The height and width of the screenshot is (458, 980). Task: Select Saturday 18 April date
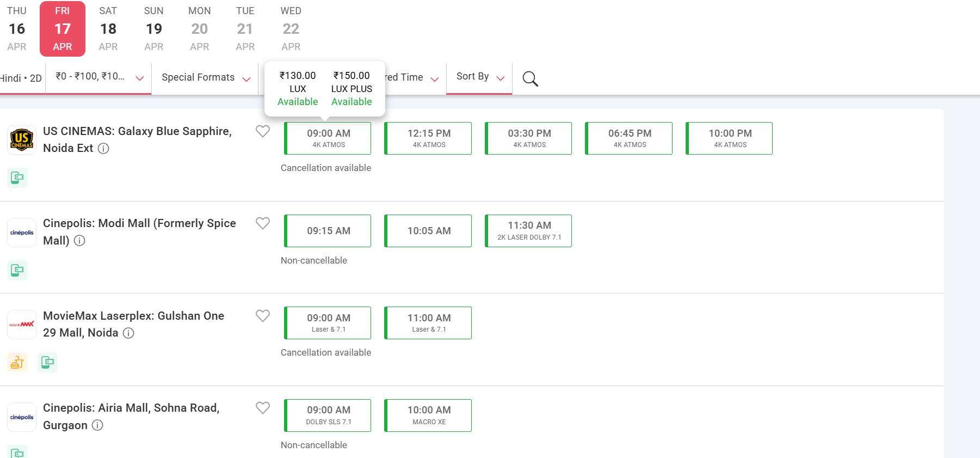[x=108, y=29]
